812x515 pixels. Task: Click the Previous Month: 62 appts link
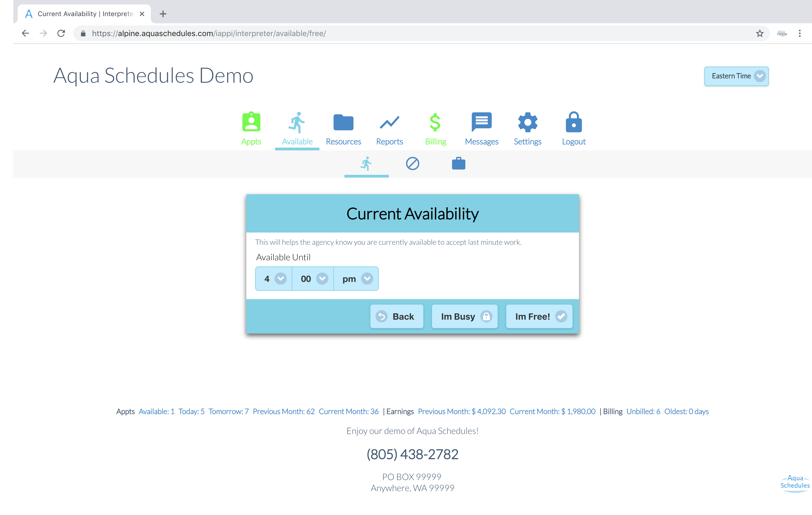tap(284, 412)
